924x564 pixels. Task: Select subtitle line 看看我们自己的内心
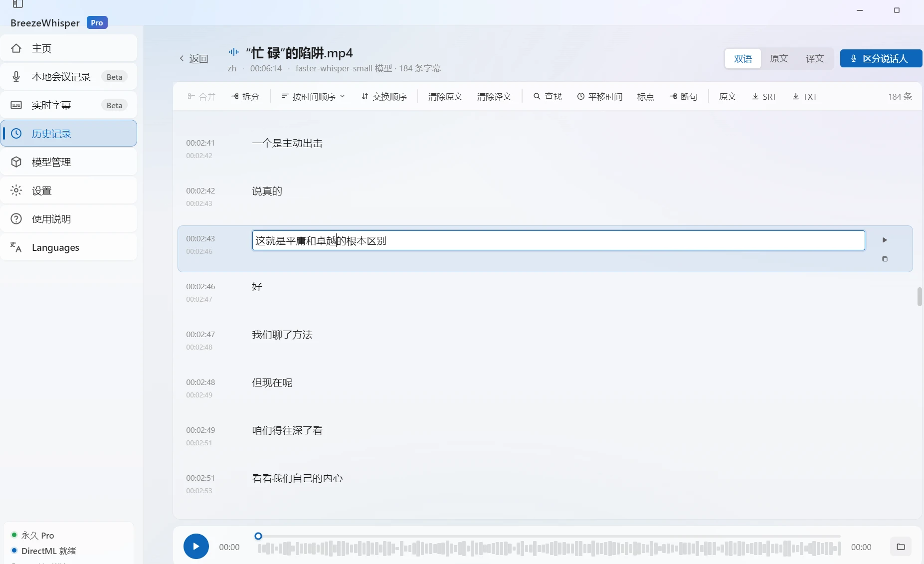(x=297, y=478)
